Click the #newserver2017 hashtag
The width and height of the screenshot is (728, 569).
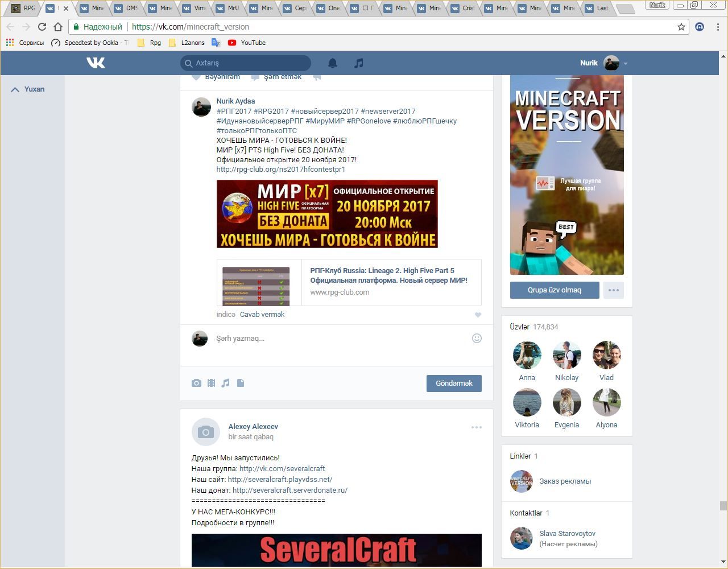[388, 112]
